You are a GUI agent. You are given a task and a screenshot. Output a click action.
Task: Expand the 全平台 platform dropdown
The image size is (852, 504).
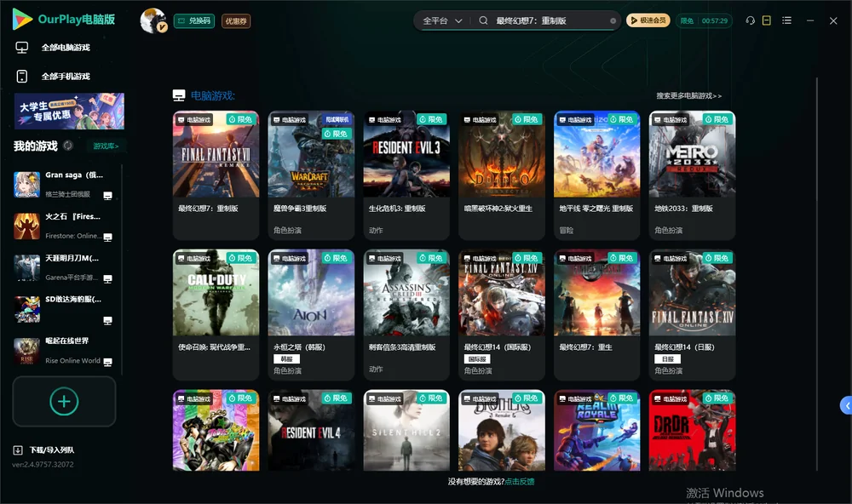(442, 20)
